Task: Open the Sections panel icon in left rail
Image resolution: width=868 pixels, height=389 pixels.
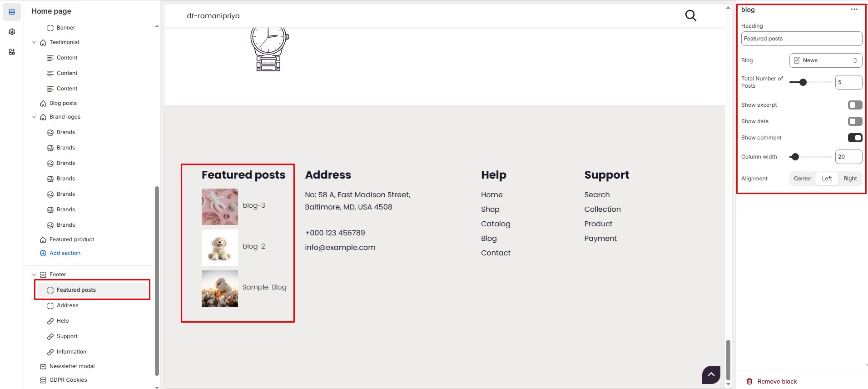Action: pos(12,12)
